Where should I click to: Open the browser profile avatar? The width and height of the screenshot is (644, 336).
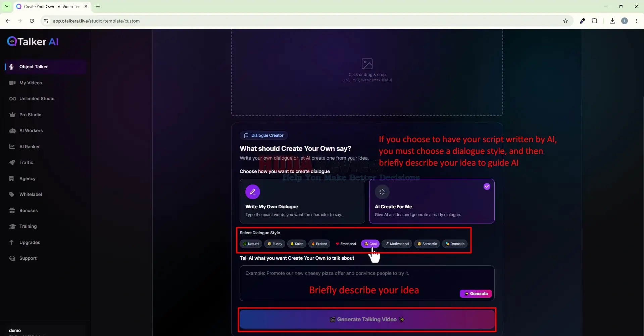(625, 21)
